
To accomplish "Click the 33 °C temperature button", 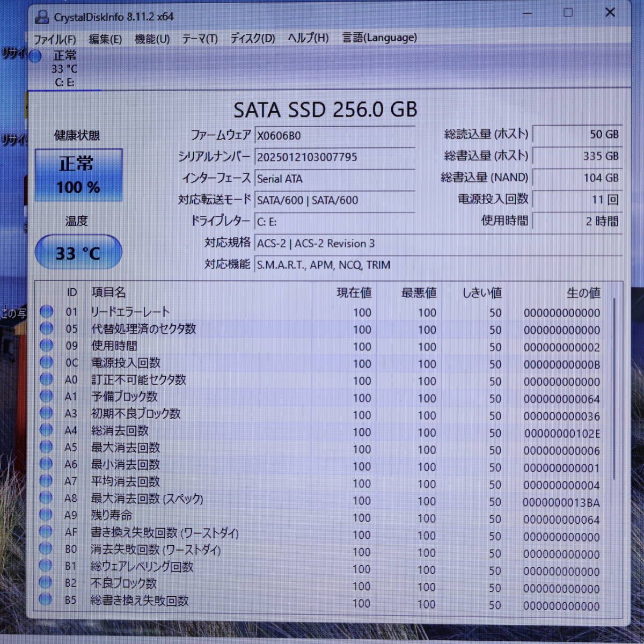I will [78, 252].
